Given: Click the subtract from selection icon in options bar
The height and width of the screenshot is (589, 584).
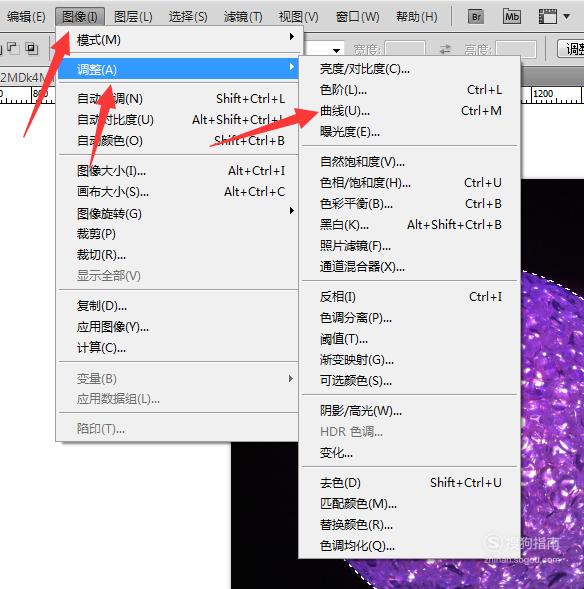Looking at the screenshot, I should 13,48.
